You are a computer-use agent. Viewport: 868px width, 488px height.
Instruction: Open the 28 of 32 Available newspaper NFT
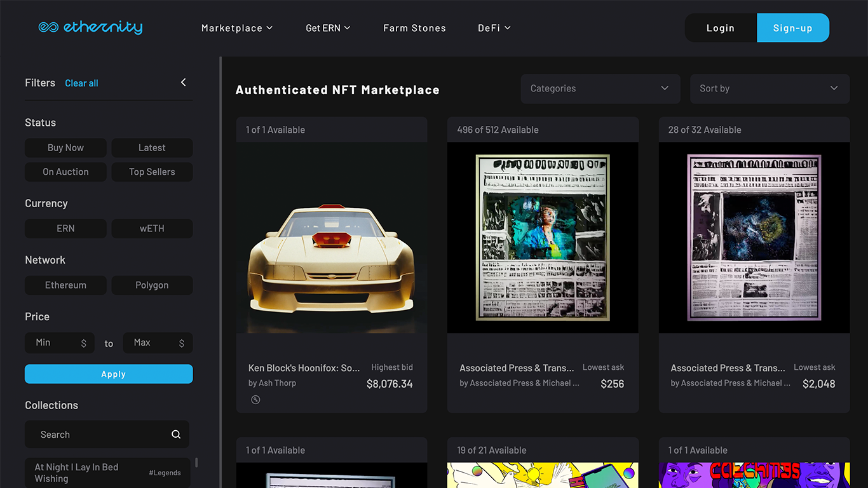(754, 238)
